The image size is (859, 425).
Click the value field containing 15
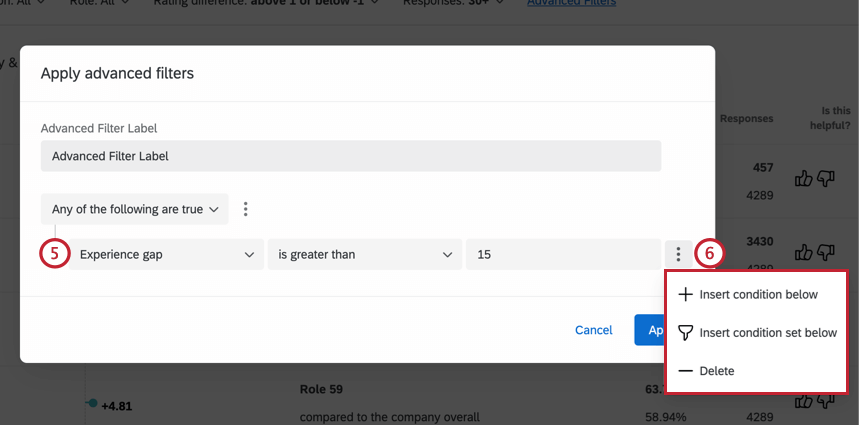click(x=560, y=254)
